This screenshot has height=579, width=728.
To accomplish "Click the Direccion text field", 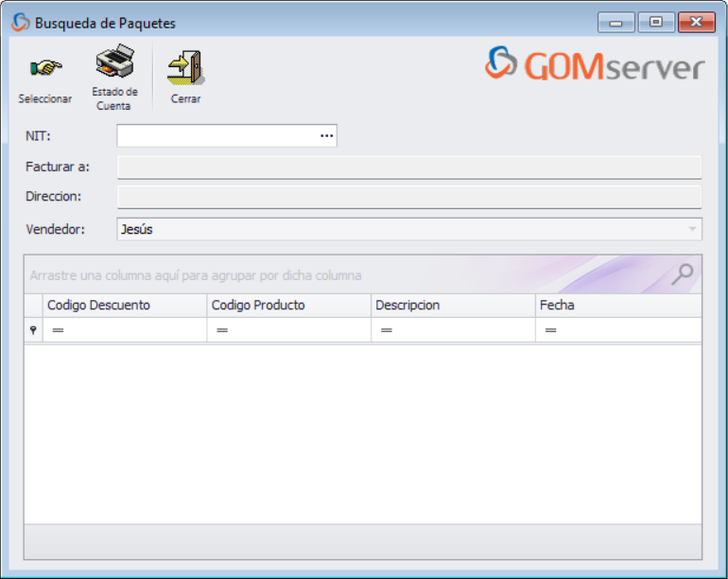I will (x=408, y=197).
